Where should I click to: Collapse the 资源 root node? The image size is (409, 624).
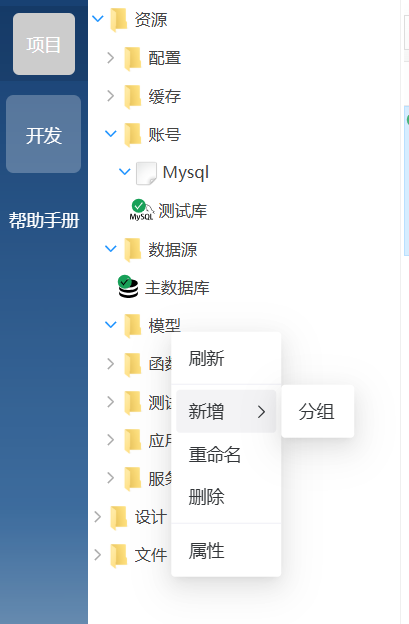pos(97,19)
